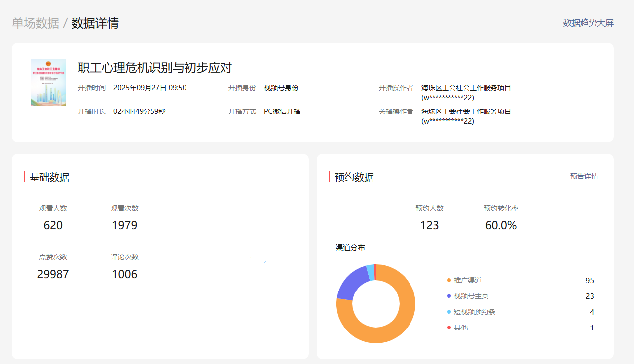Viewport: 634px width, 364px height.
Task: Click the red 其他 legend dot
Action: [448, 328]
